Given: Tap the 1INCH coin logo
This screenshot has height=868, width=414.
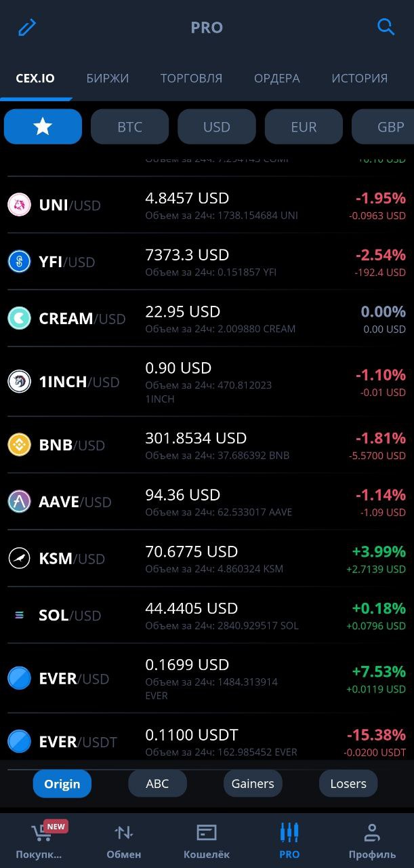Looking at the screenshot, I should tap(19, 381).
